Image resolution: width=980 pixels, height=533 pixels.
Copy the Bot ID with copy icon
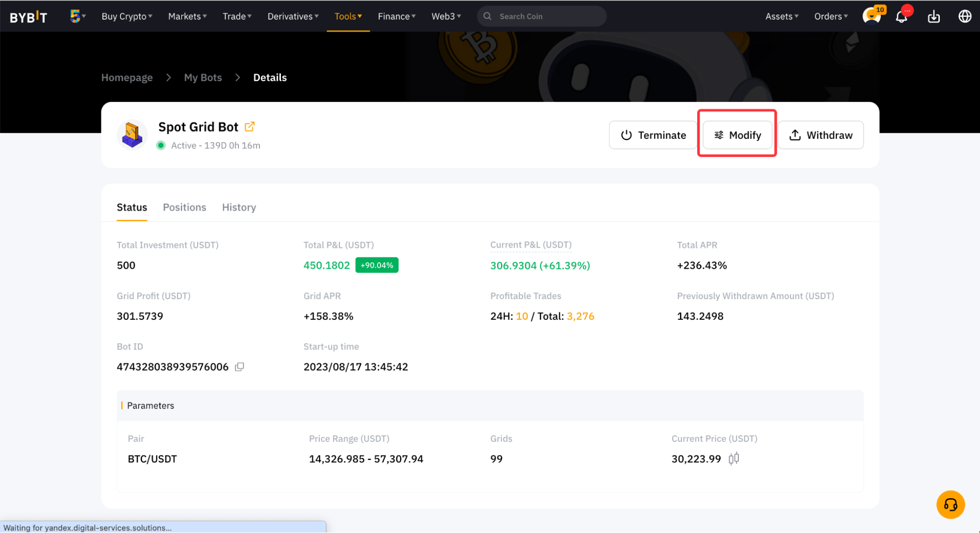pyautogui.click(x=239, y=367)
